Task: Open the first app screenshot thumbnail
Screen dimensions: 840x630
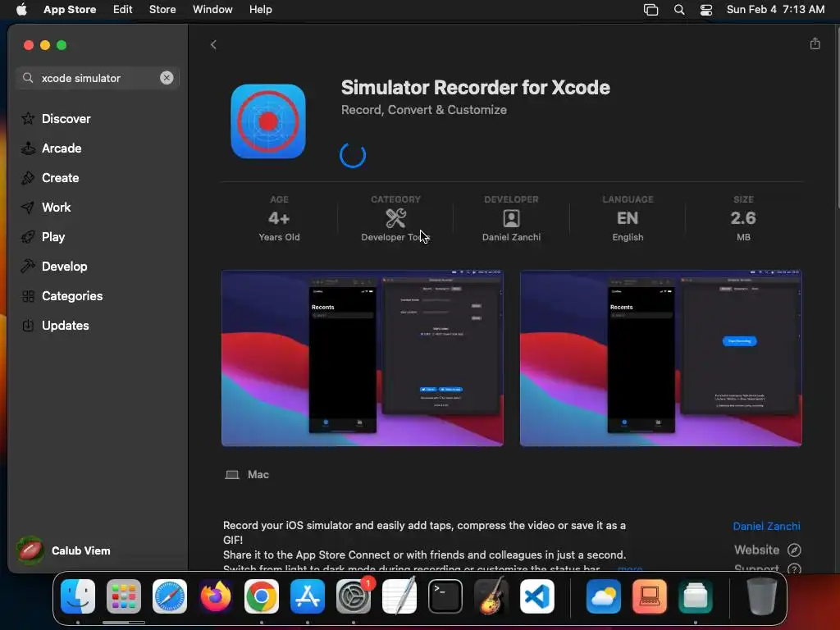Action: [362, 358]
